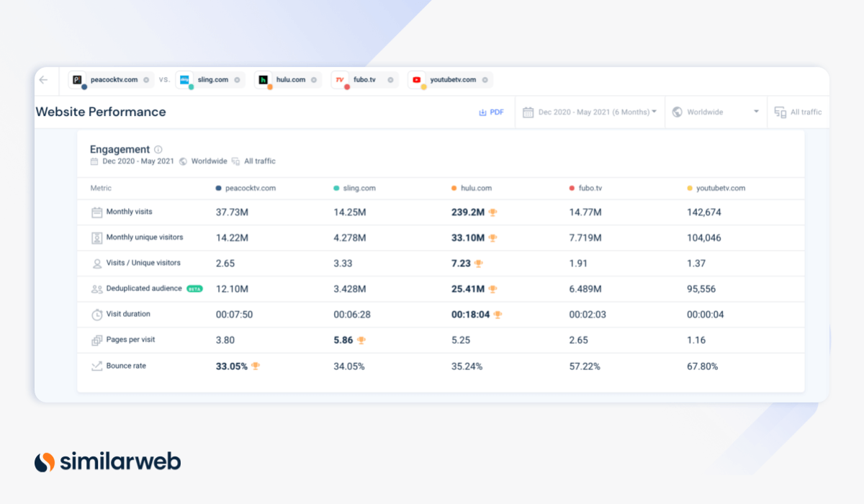Viewport: 864px width, 504px height.
Task: Click the Engagement section title
Action: [x=120, y=150]
